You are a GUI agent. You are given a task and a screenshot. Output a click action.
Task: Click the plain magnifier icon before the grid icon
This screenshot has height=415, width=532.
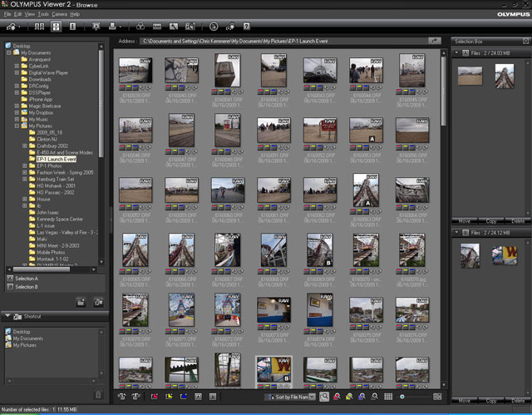click(x=375, y=397)
